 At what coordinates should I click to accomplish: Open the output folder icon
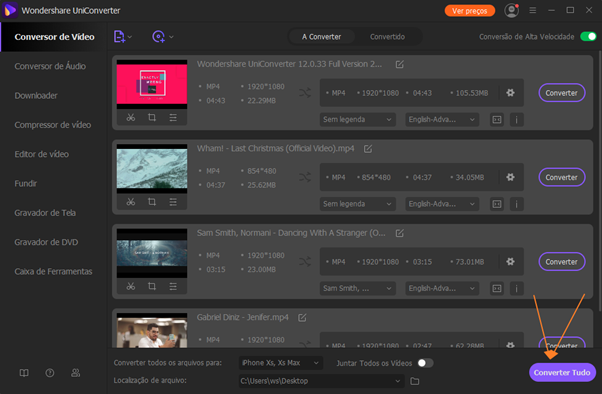tap(415, 381)
